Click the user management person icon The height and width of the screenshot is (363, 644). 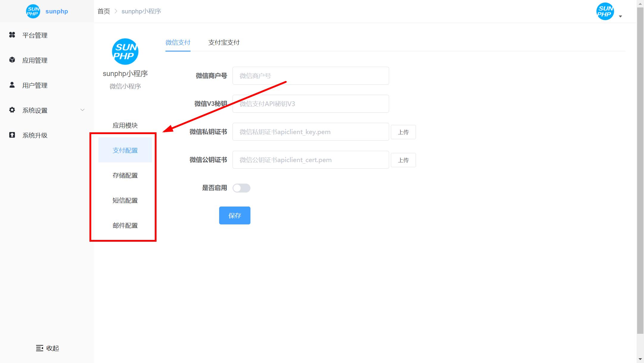click(12, 85)
